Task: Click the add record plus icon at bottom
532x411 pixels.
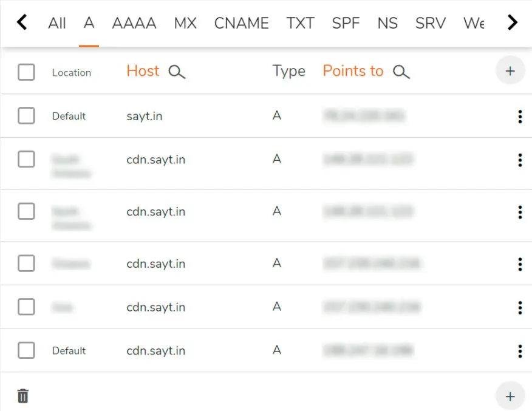Action: click(x=510, y=395)
